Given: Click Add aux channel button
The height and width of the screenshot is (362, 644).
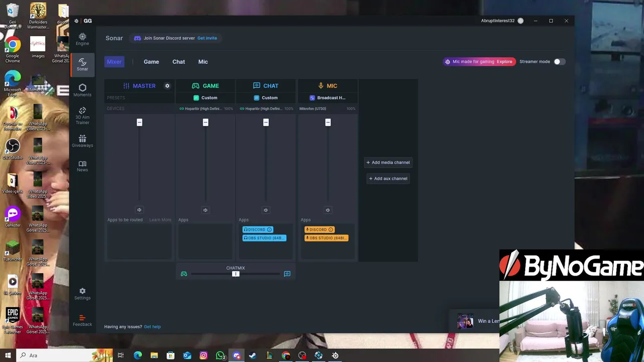Looking at the screenshot, I should coord(388,178).
